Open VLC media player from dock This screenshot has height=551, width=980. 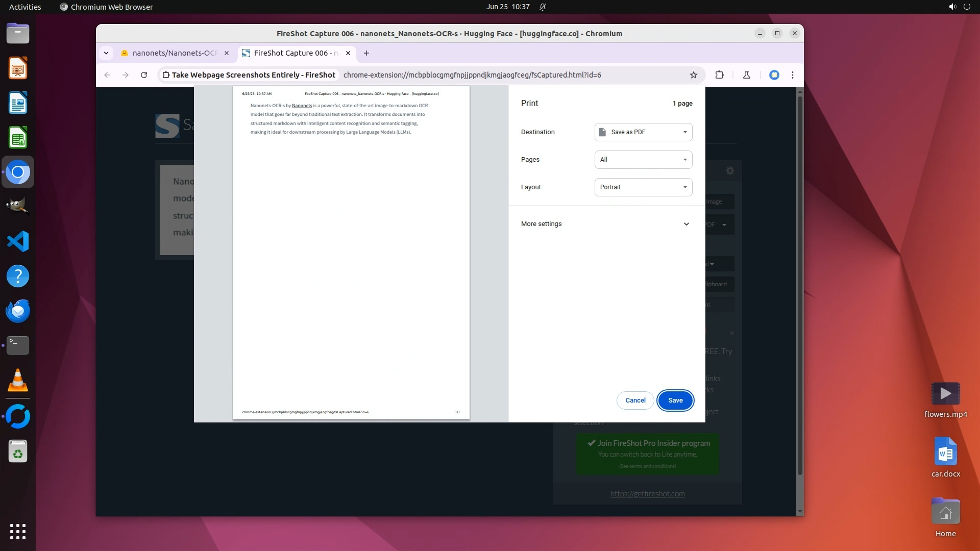point(18,381)
